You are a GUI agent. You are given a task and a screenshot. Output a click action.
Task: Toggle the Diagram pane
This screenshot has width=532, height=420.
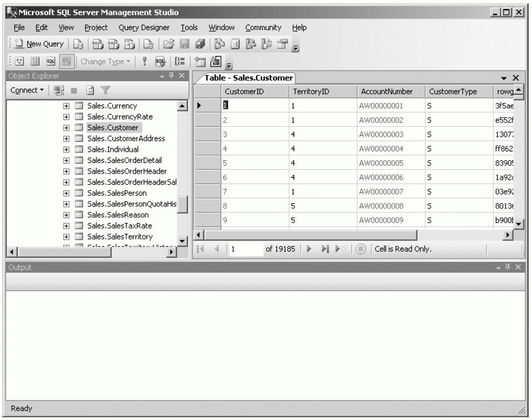pos(19,61)
